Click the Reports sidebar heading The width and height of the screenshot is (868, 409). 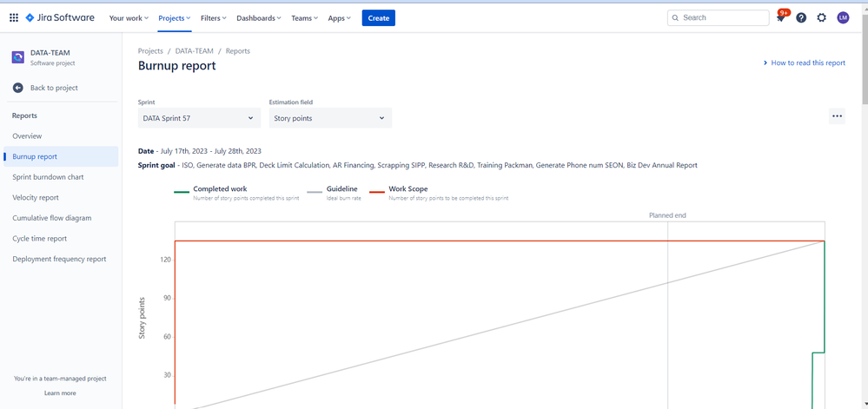tap(25, 115)
